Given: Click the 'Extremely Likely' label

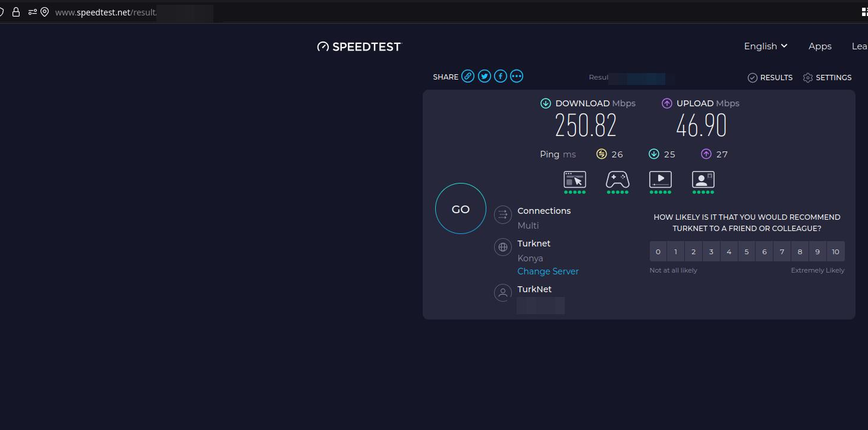Looking at the screenshot, I should click(x=817, y=270).
